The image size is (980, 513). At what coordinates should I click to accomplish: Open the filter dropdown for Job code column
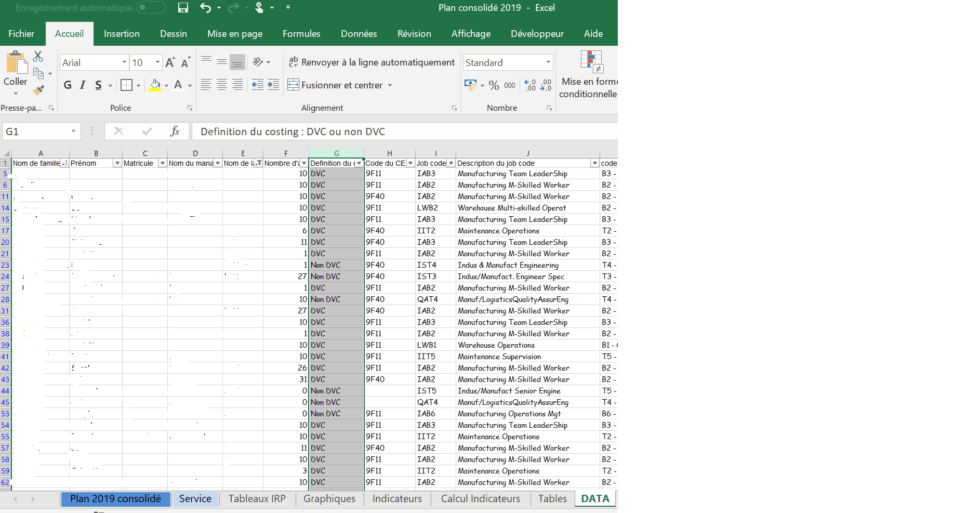click(x=451, y=163)
